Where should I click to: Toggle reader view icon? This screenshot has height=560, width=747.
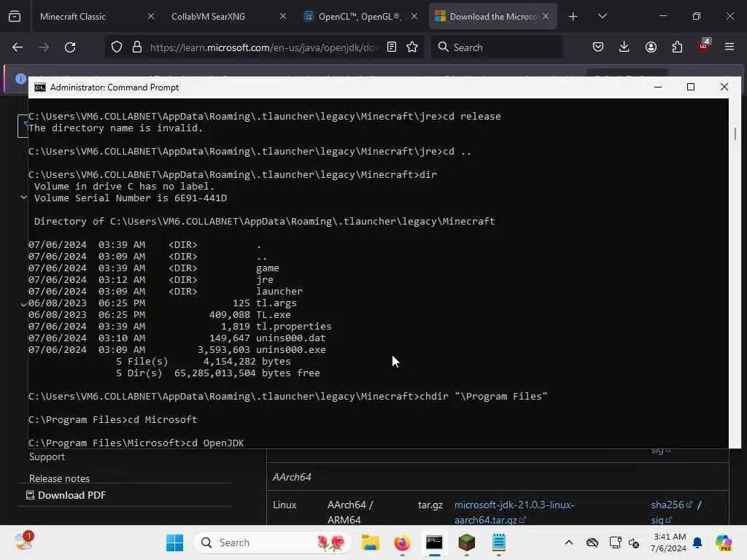click(x=392, y=47)
